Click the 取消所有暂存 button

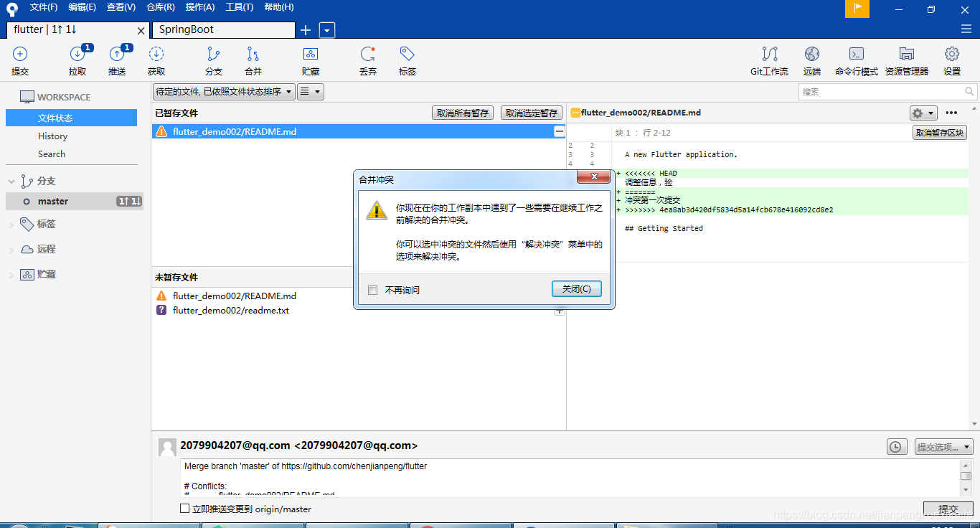(463, 113)
